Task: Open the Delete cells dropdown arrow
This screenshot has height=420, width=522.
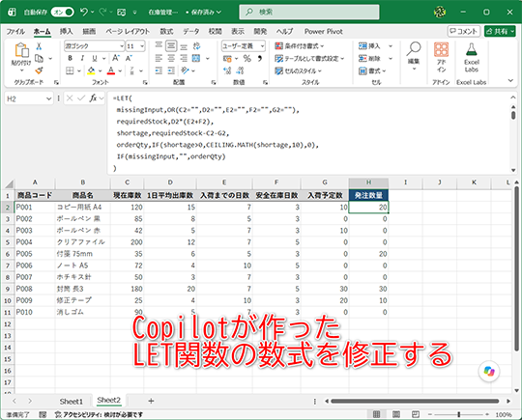Action: (391, 59)
